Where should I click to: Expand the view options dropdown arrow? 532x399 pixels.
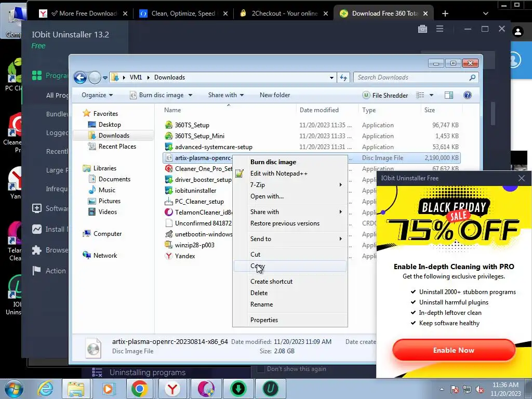(431, 95)
